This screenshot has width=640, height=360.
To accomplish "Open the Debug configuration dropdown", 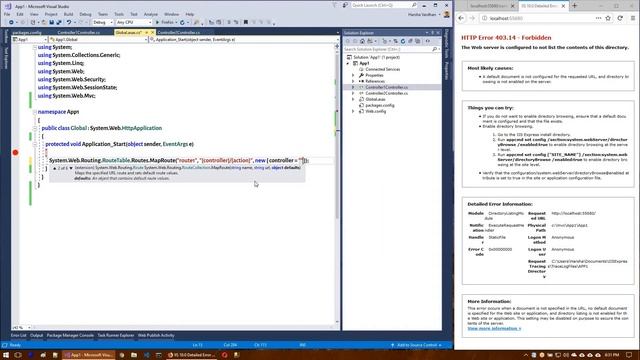I will coord(103,22).
